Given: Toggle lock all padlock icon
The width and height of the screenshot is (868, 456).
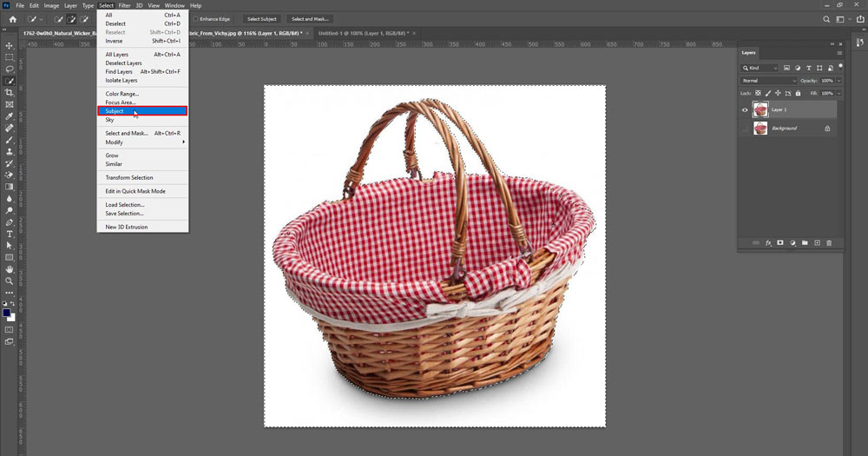Looking at the screenshot, I should tap(798, 93).
